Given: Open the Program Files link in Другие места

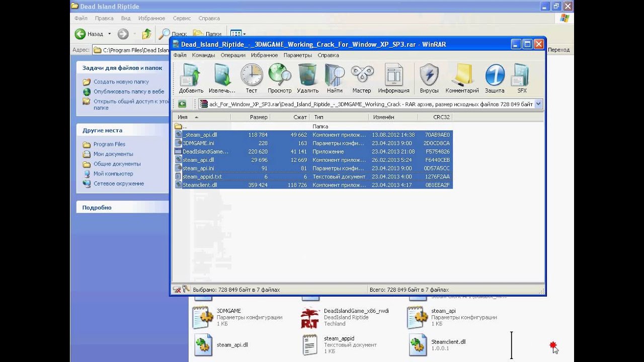Looking at the screenshot, I should (109, 144).
